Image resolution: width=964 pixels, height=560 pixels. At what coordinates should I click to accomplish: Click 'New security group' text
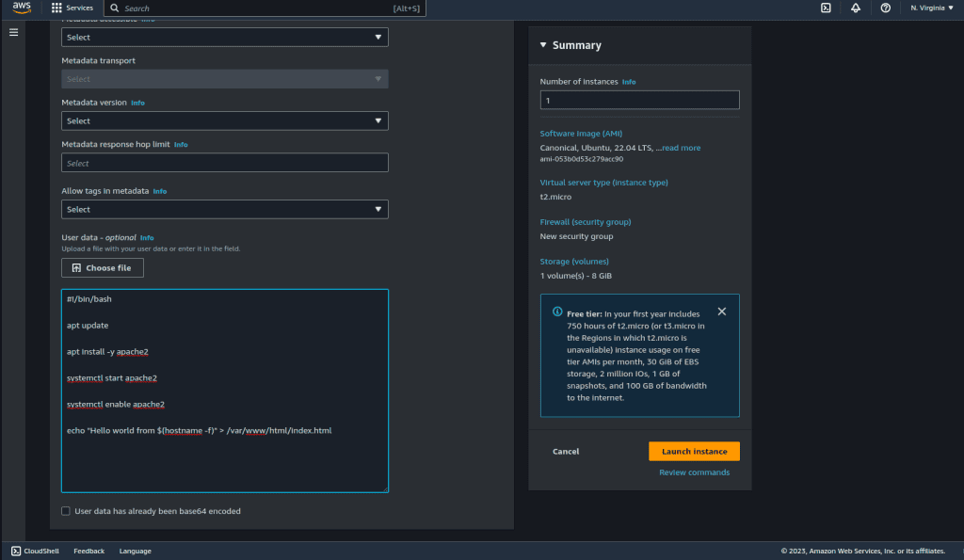[x=576, y=236]
